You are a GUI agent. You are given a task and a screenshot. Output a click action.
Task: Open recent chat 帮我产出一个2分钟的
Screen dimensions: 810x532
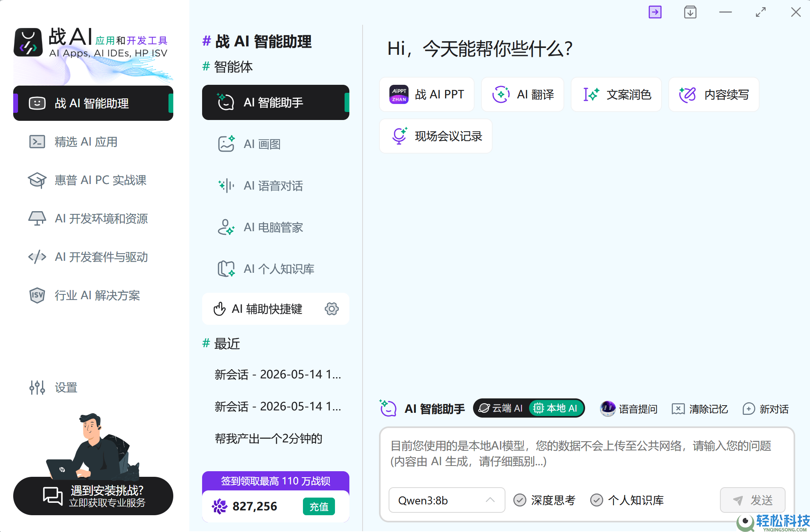(x=269, y=438)
